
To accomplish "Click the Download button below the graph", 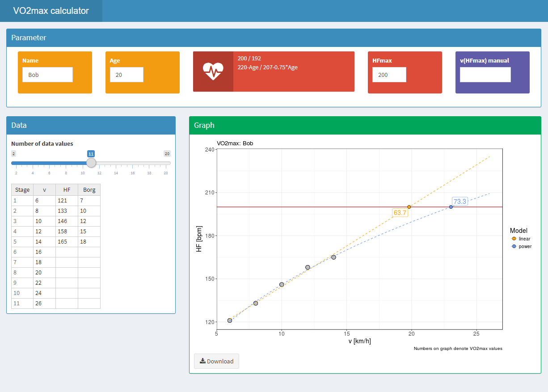I will click(216, 361).
